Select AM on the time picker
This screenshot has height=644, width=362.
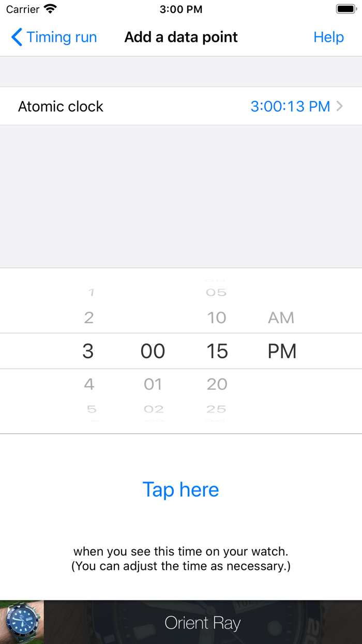pyautogui.click(x=281, y=317)
